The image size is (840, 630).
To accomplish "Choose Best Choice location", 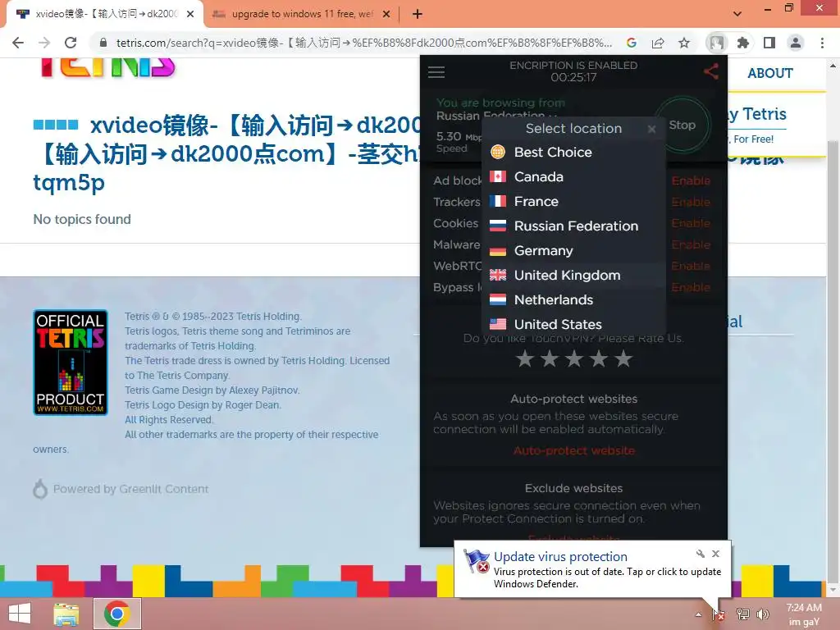I will click(x=573, y=152).
